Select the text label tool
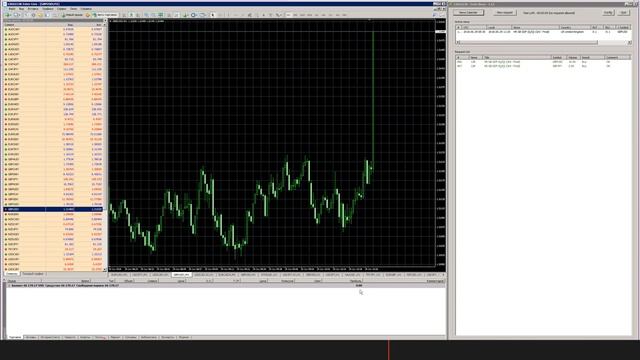 [x=270, y=15]
